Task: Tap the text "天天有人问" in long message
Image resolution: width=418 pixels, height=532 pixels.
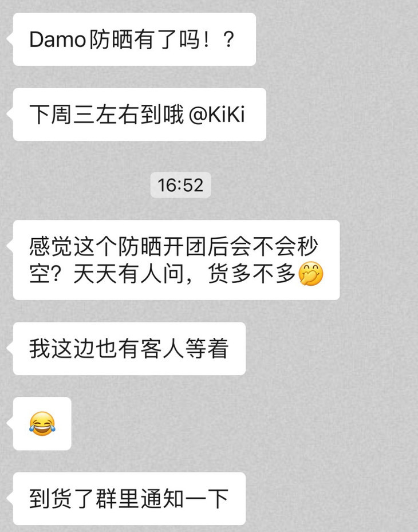Action: pyautogui.click(x=129, y=274)
